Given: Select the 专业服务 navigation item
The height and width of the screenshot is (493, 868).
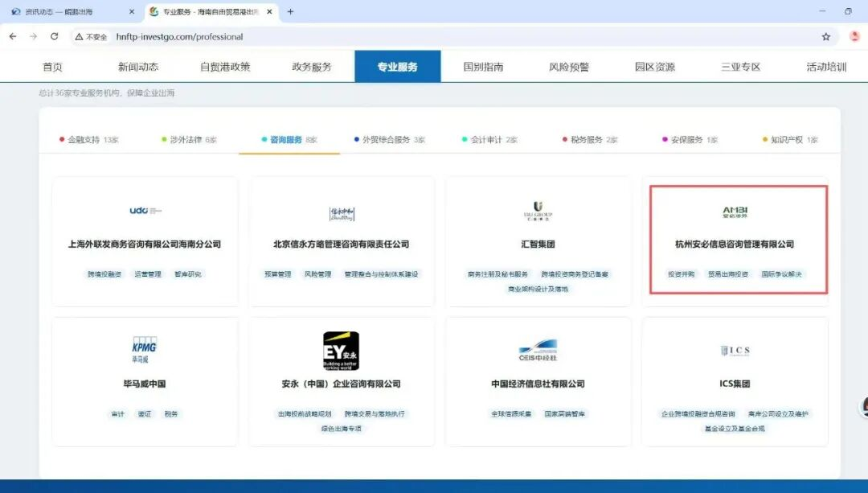Looking at the screenshot, I should click(x=398, y=67).
